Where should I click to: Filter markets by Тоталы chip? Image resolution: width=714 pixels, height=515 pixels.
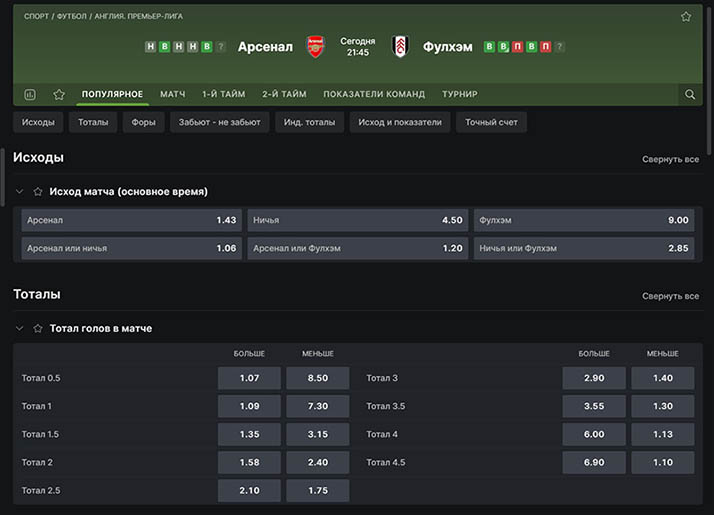click(x=93, y=122)
